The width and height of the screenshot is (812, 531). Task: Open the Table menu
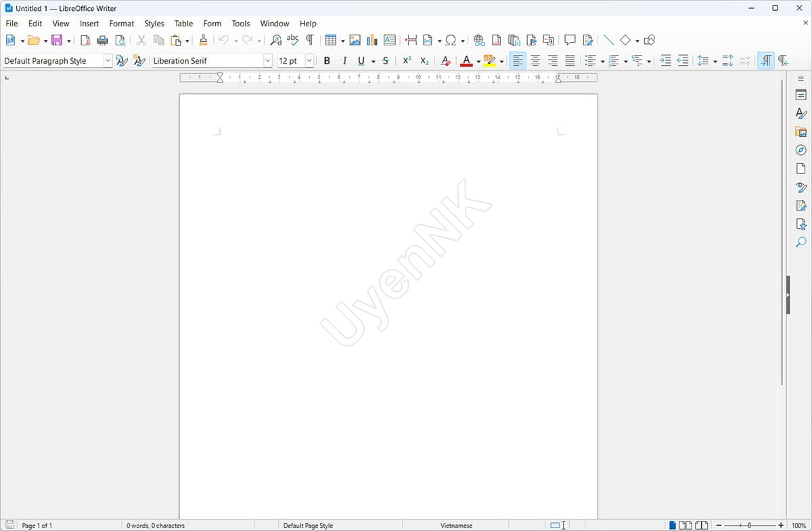[x=183, y=24]
